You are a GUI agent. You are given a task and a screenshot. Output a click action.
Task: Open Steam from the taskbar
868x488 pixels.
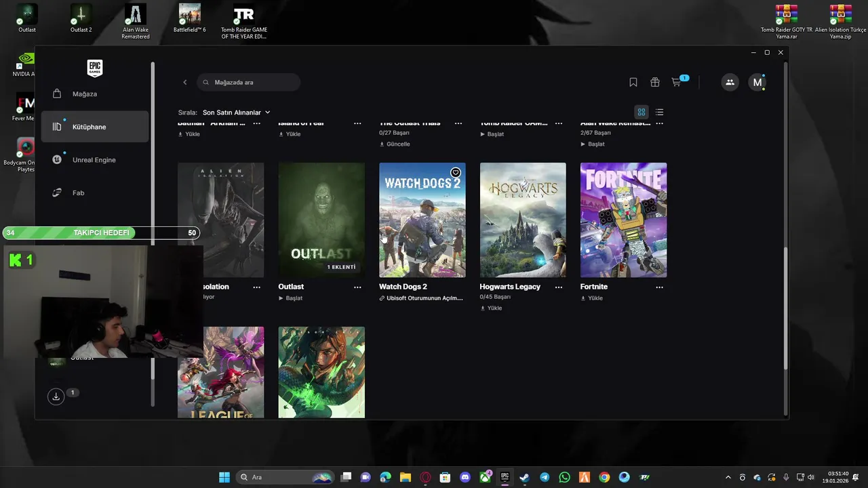525,477
